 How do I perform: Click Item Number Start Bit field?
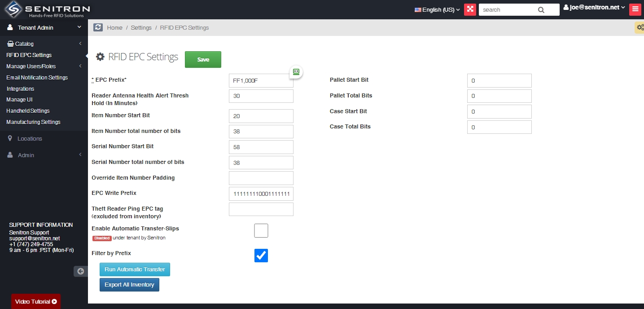(261, 116)
